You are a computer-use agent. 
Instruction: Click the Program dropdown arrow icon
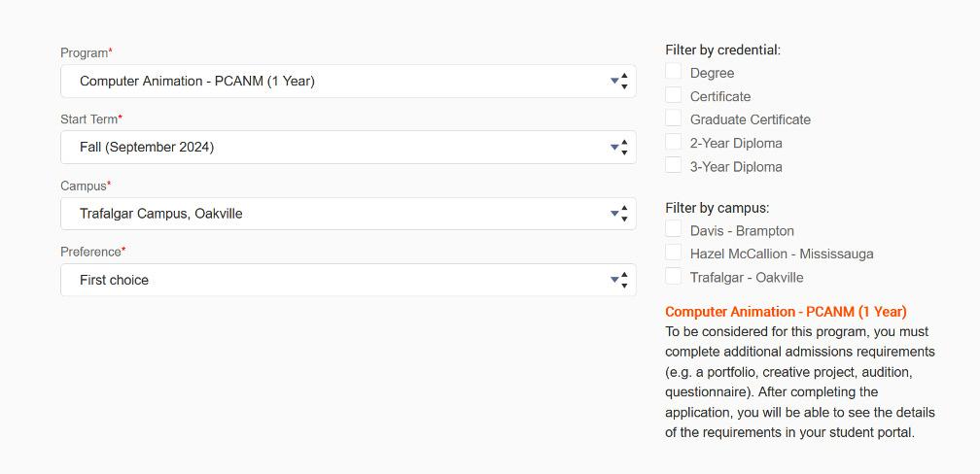tap(618, 82)
